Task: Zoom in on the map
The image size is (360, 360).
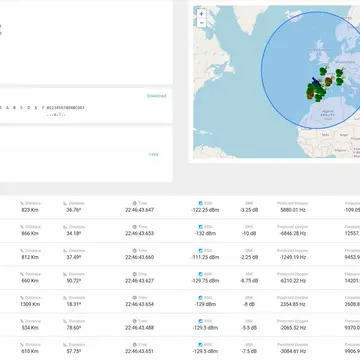Action: [201, 14]
